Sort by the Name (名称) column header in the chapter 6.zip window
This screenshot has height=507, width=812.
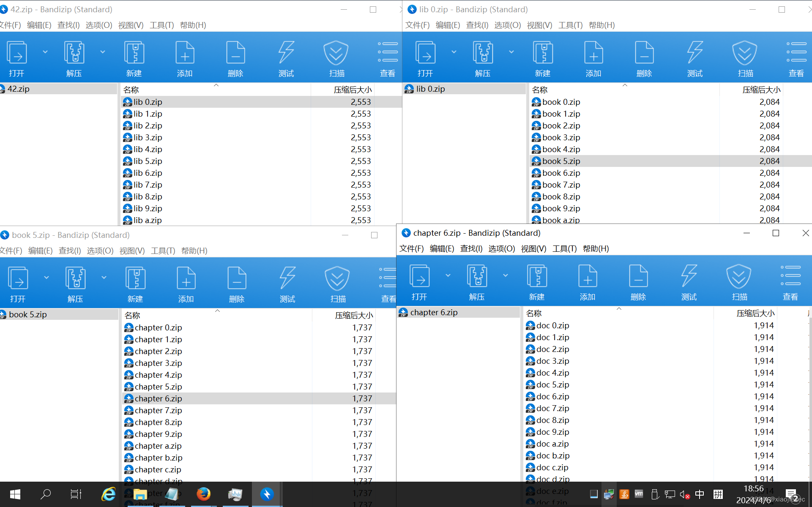tap(534, 313)
